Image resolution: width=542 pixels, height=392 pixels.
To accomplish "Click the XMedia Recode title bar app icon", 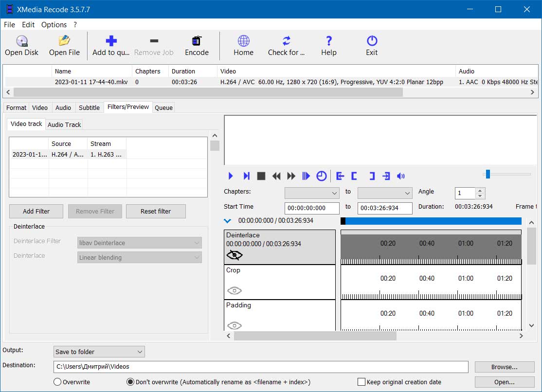I will pyautogui.click(x=9, y=9).
